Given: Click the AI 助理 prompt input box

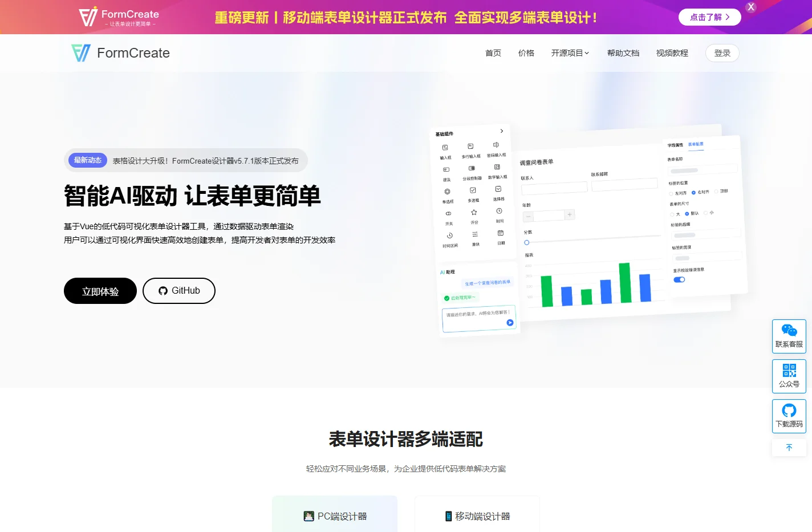Looking at the screenshot, I should coord(479,319).
